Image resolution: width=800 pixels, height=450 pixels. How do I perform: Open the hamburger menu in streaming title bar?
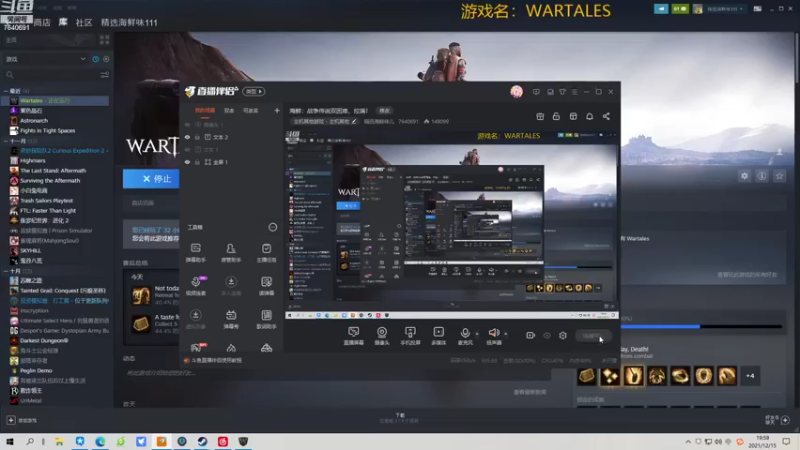coord(574,92)
